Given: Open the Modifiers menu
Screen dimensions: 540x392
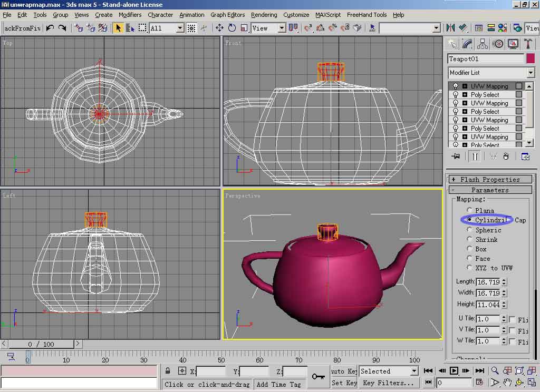Looking at the screenshot, I should coord(130,15).
